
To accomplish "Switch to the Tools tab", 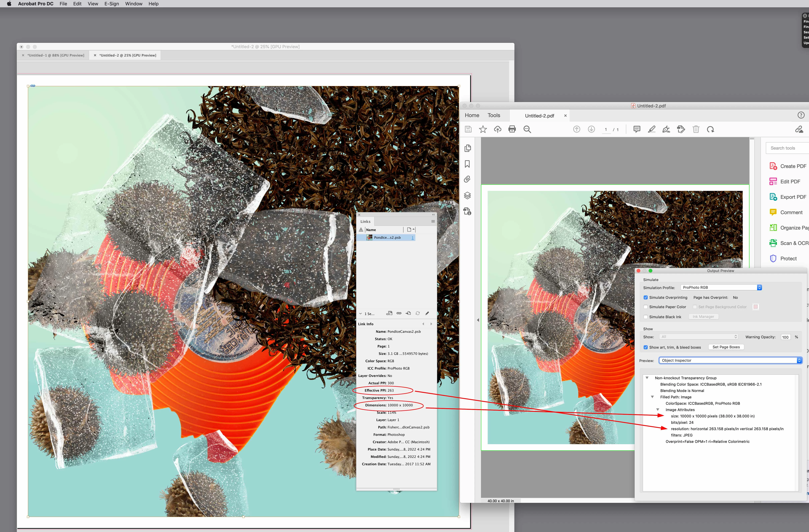I will [x=494, y=115].
